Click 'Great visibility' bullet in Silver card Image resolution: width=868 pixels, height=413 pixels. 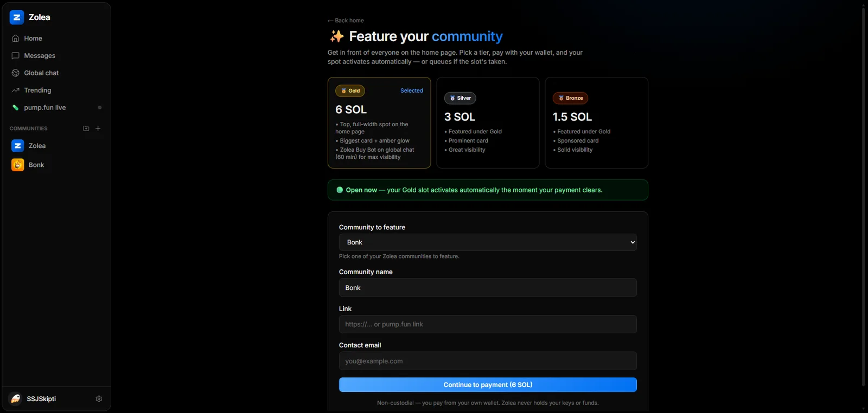[x=465, y=150]
